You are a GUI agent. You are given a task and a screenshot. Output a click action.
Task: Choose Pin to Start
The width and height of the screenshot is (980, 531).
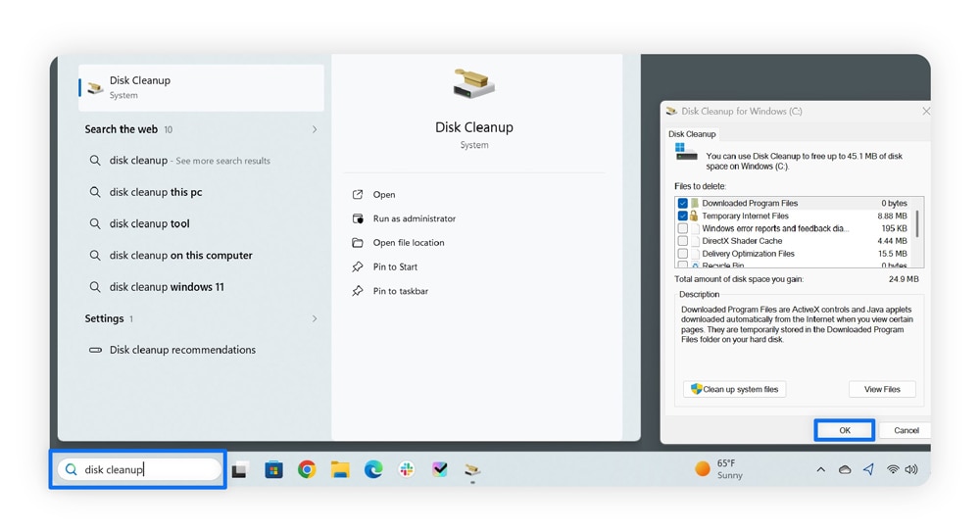[x=395, y=266]
